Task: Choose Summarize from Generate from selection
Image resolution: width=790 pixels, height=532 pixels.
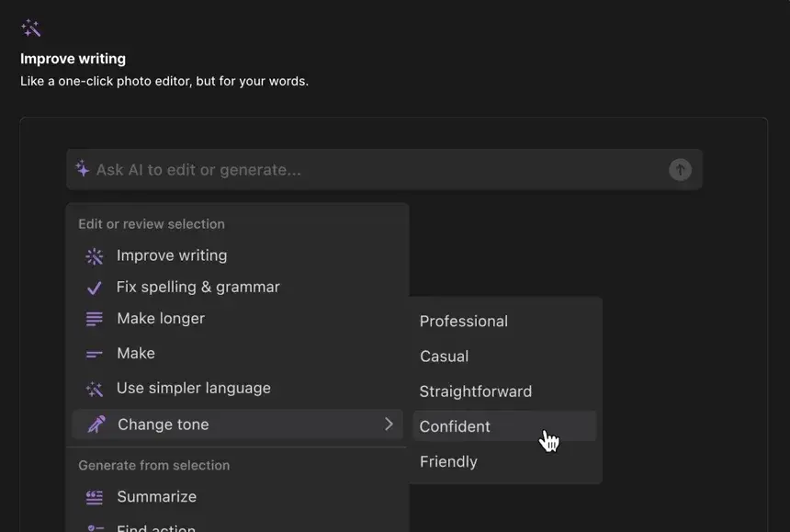Action: tap(237, 497)
